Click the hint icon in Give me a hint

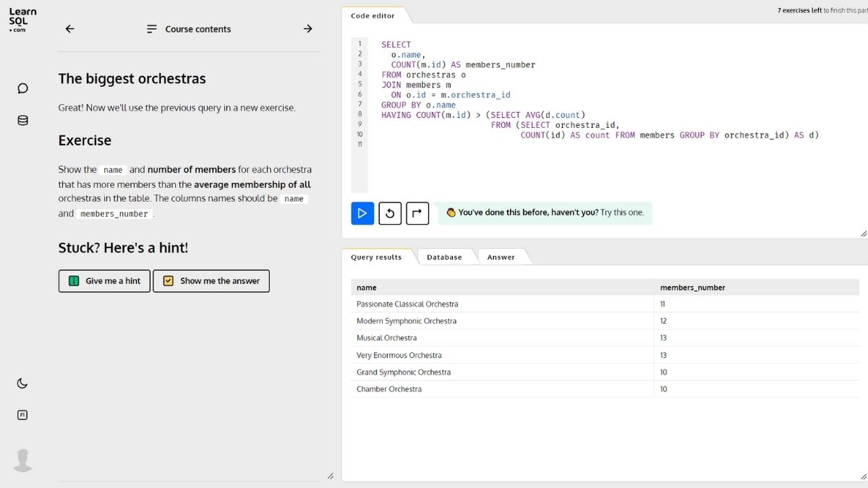pyautogui.click(x=74, y=281)
